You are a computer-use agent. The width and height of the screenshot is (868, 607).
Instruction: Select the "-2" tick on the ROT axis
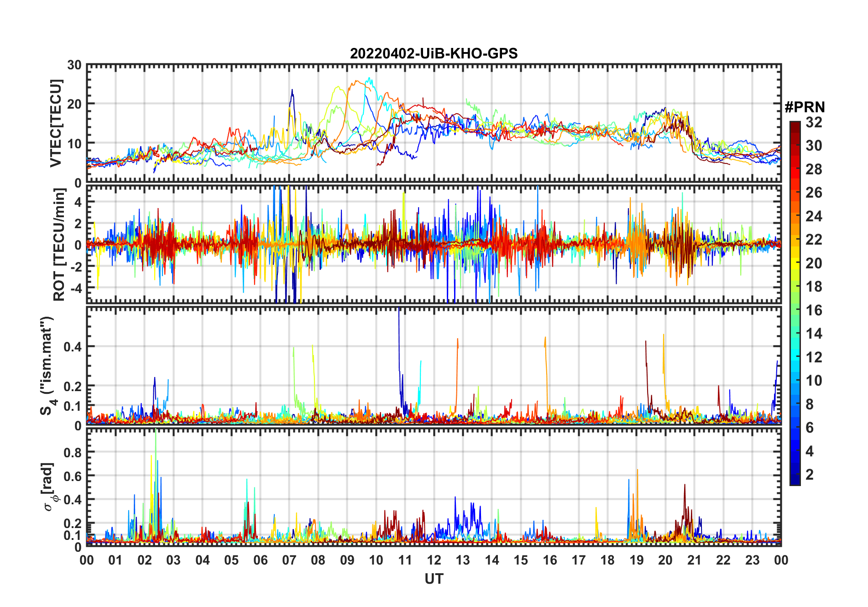click(76, 267)
